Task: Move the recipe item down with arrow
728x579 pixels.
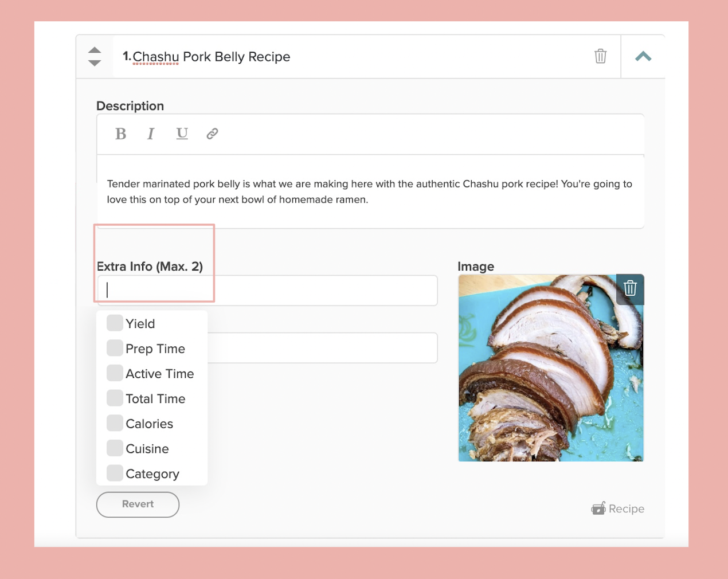Action: [95, 63]
